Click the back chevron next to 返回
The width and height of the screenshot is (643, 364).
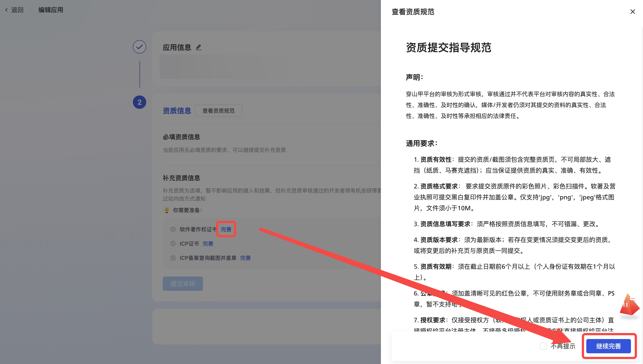click(6, 10)
